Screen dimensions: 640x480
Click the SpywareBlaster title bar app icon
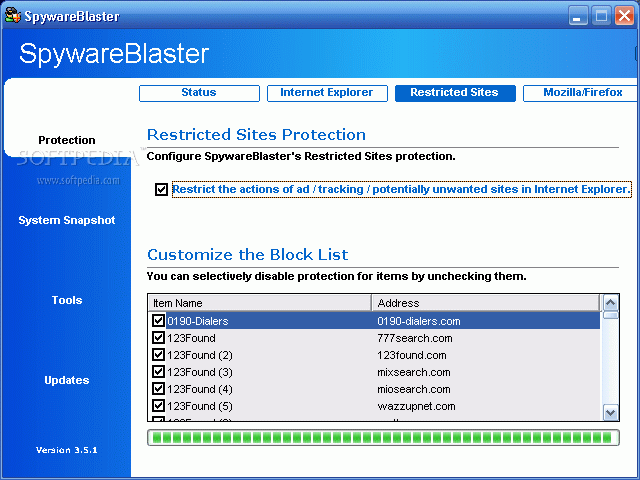tap(13, 15)
